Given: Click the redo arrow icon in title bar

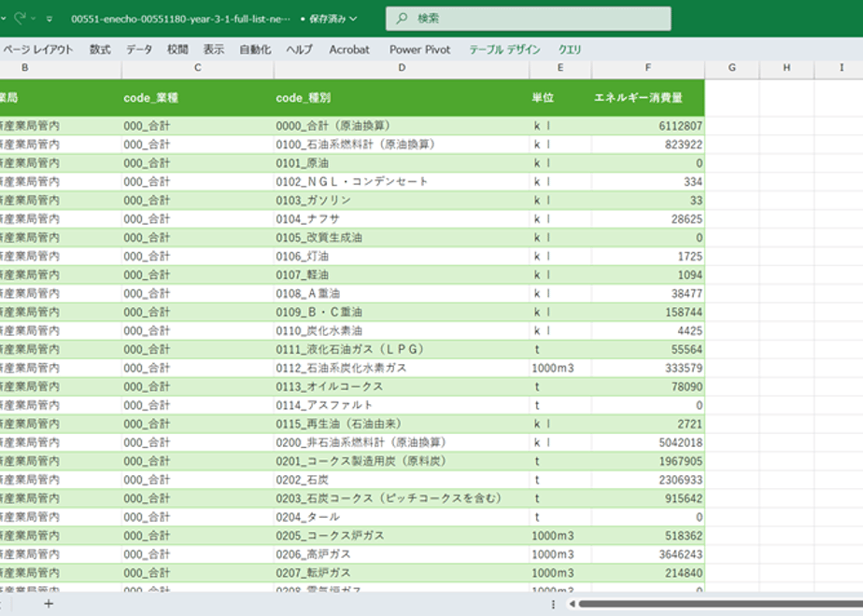Looking at the screenshot, I should tap(20, 18).
